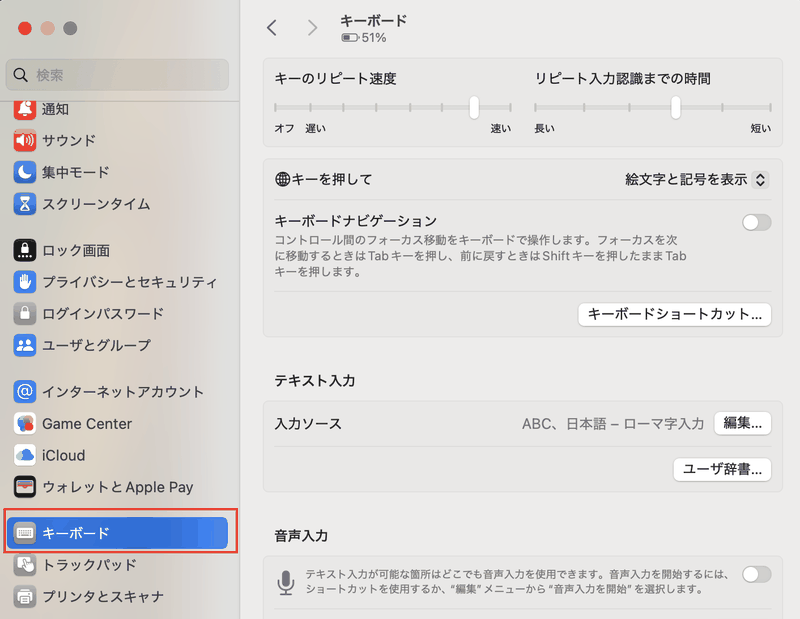The image size is (800, 619).
Task: Click ABC、日本語 – ローマ字入力 text
Action: coord(613,424)
